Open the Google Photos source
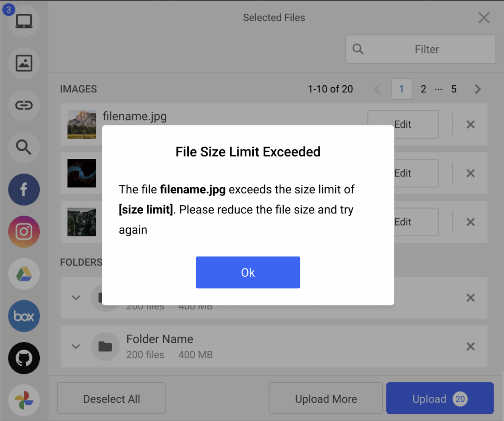The height and width of the screenshot is (421, 504). 24,400
